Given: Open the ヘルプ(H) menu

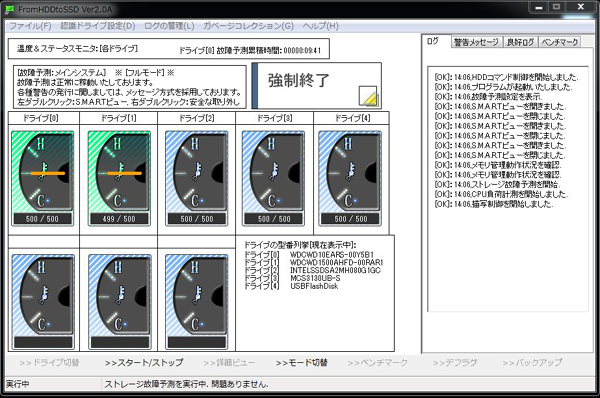Looking at the screenshot, I should pos(321,26).
